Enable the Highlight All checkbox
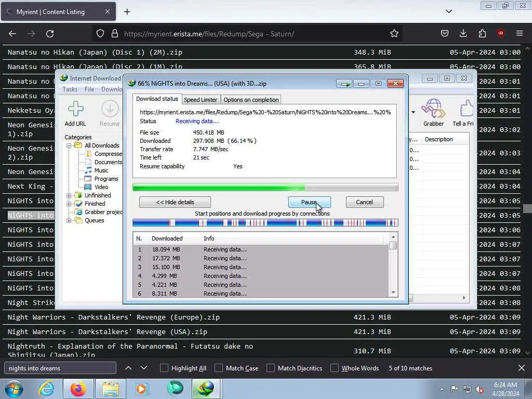532x399 pixels. 164,368
